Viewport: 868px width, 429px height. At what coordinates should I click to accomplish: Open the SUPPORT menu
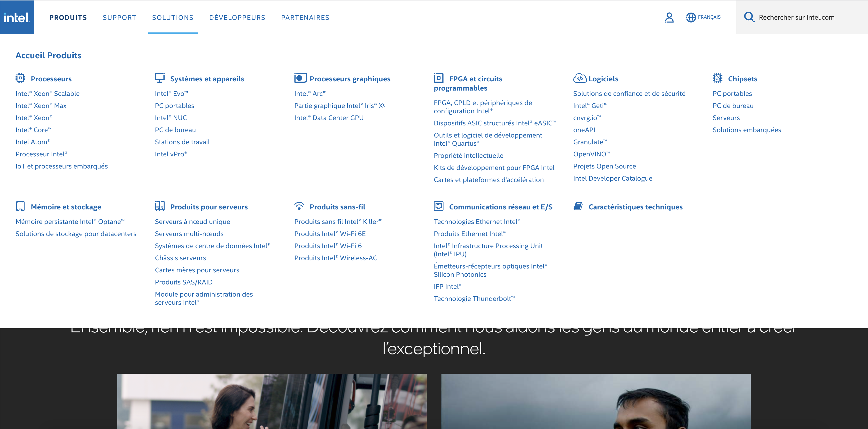click(120, 17)
